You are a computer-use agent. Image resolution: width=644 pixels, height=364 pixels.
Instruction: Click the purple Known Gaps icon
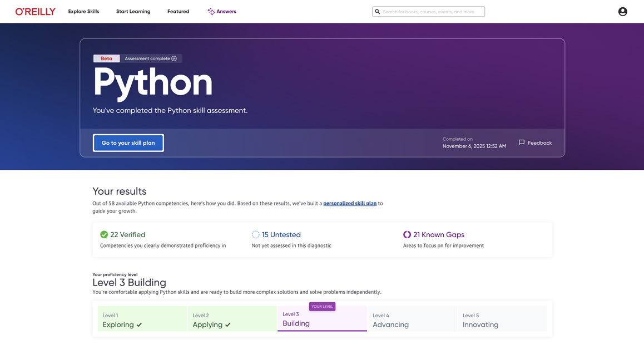coord(407,235)
